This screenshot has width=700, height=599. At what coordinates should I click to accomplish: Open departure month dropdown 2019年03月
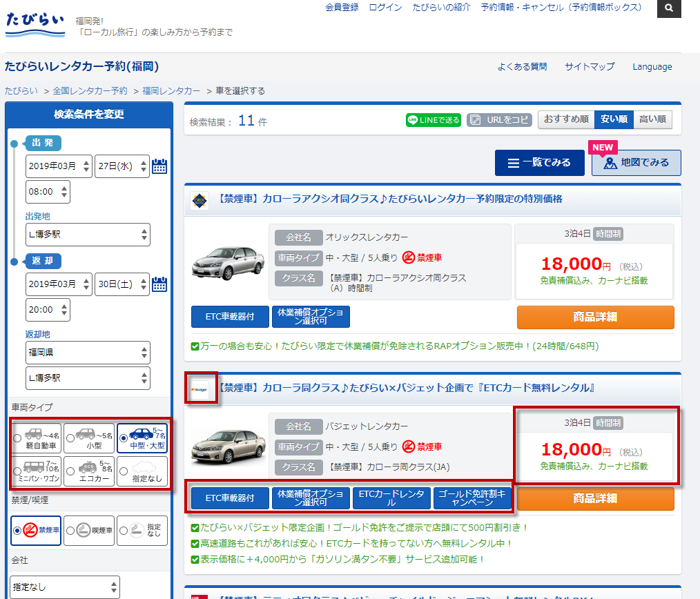[x=59, y=166]
